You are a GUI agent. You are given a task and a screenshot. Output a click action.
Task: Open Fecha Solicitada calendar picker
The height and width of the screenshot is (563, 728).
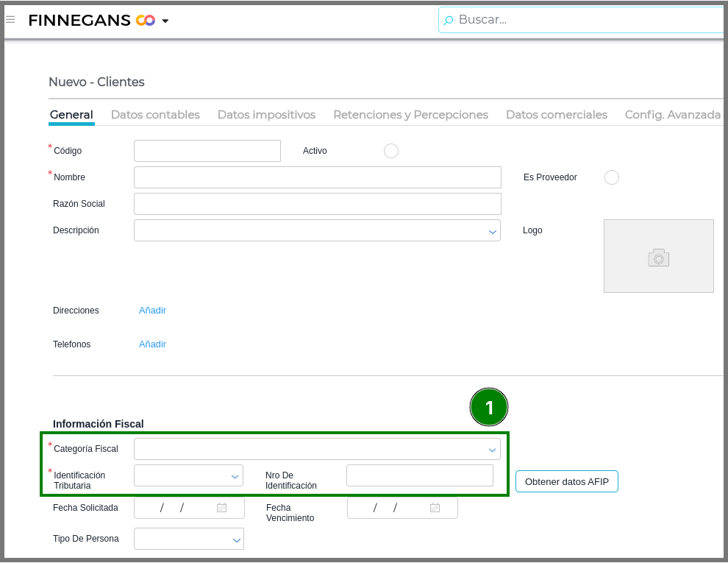221,508
